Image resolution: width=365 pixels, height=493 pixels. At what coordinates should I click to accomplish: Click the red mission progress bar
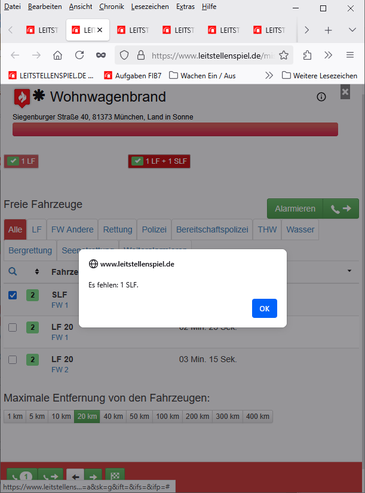(x=175, y=129)
